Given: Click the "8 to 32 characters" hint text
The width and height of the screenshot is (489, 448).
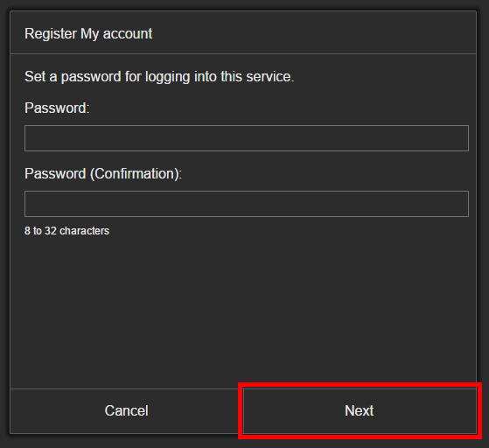Looking at the screenshot, I should point(67,231).
